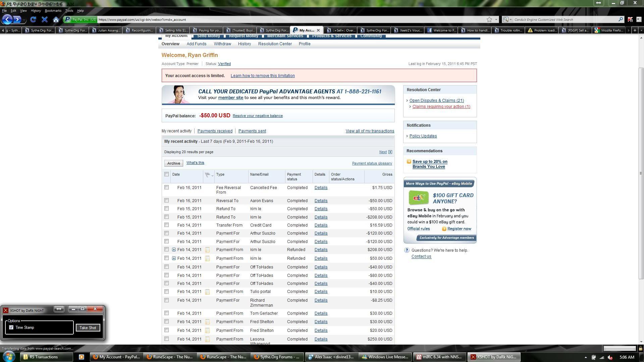
Task: Check the Cancelled Fee row checkbox
Action: point(166,187)
